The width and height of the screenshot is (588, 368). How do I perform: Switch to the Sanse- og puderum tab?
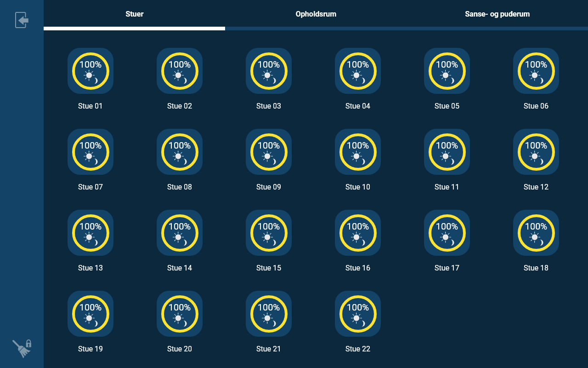[497, 14]
